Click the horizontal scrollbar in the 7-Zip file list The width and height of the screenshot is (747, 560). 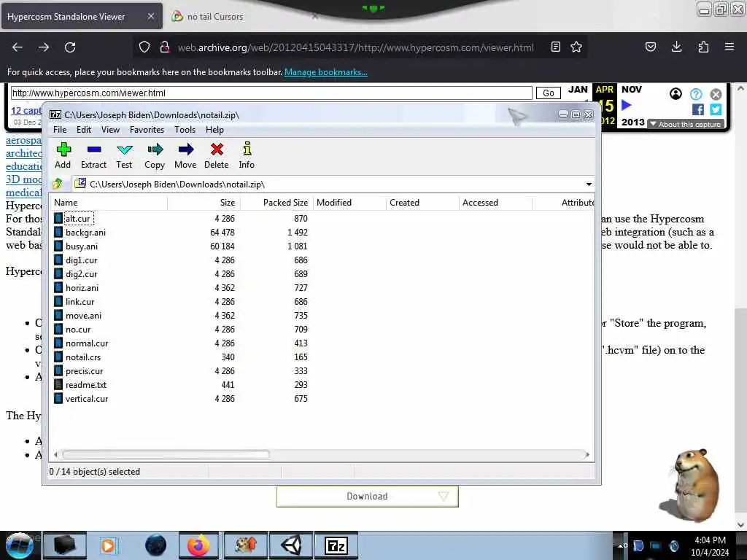click(x=166, y=455)
